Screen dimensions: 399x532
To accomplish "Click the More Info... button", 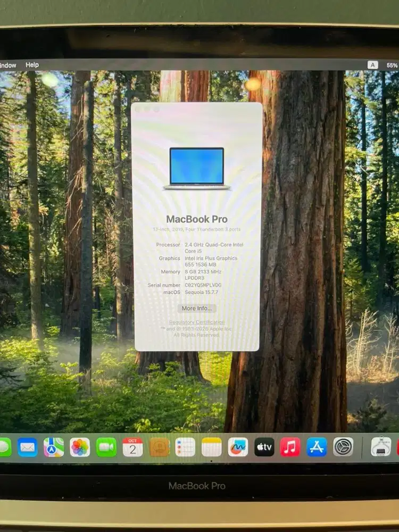I will [x=197, y=308].
